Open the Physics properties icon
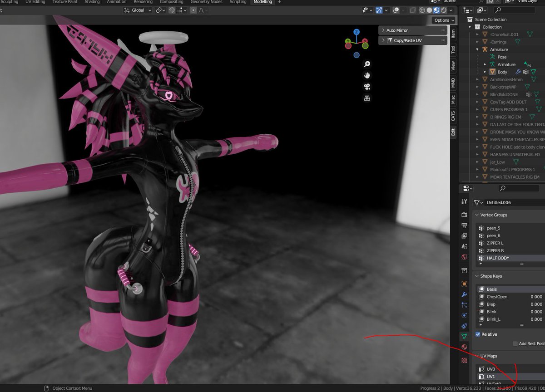This screenshot has height=392, width=545. click(x=464, y=315)
